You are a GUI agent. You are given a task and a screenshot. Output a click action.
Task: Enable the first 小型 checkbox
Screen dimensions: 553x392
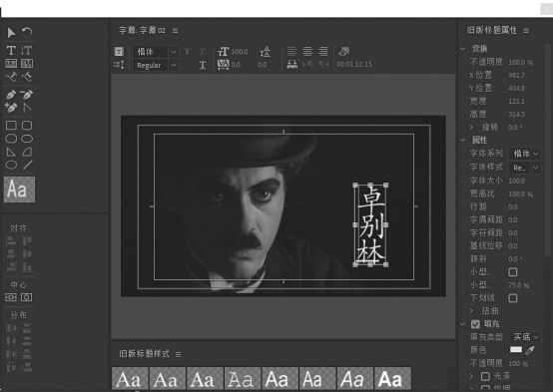(513, 272)
